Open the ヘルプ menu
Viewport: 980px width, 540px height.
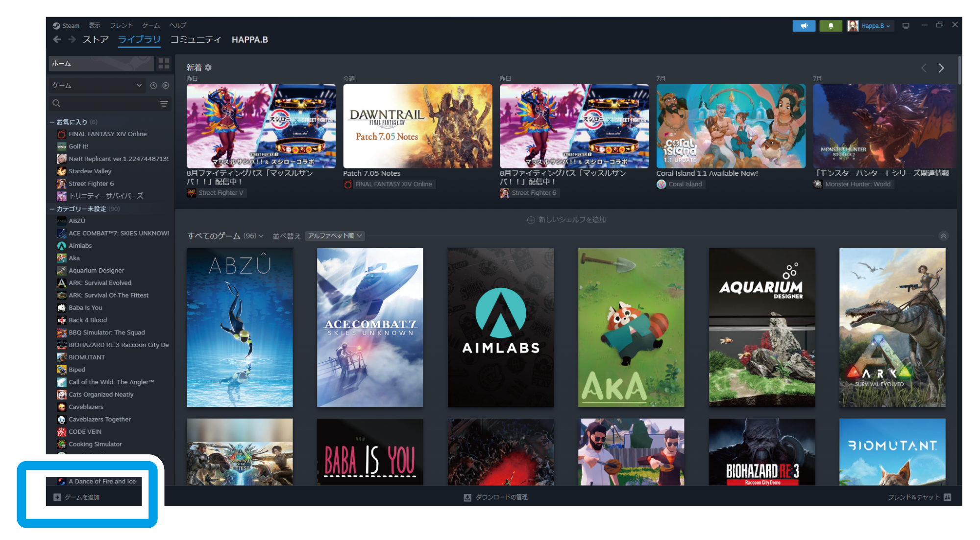(x=177, y=25)
